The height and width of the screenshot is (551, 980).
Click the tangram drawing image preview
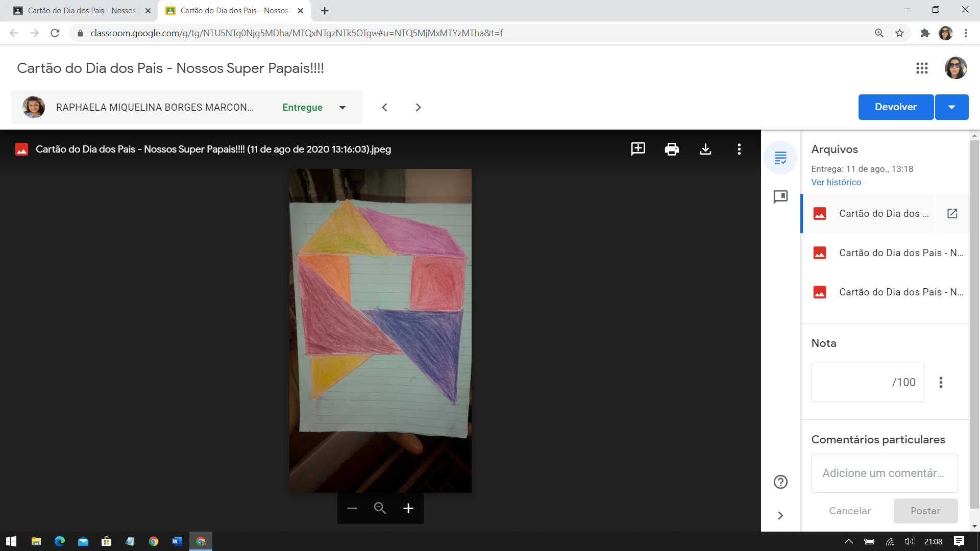click(x=380, y=331)
